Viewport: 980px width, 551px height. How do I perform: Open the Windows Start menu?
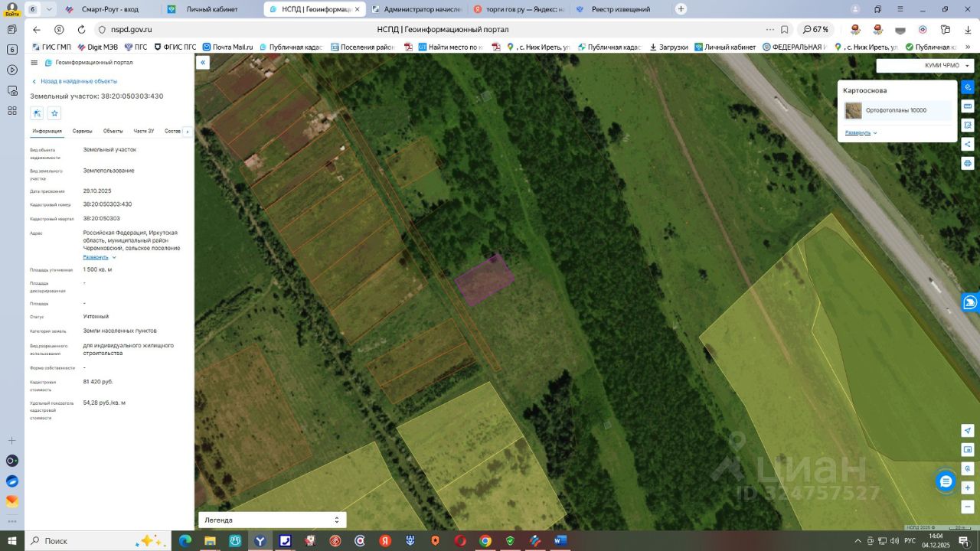(11, 540)
